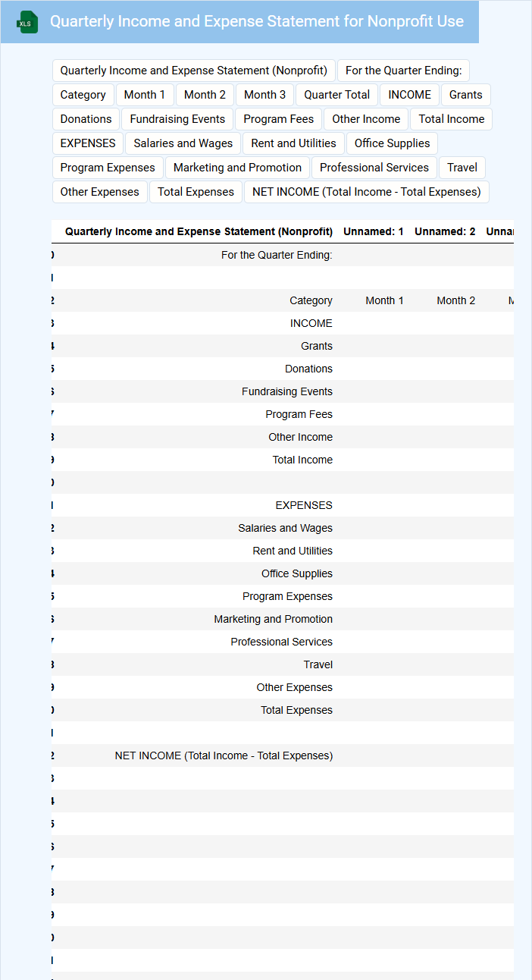532x980 pixels.
Task: Click the green XLS file icon
Action: (x=28, y=23)
